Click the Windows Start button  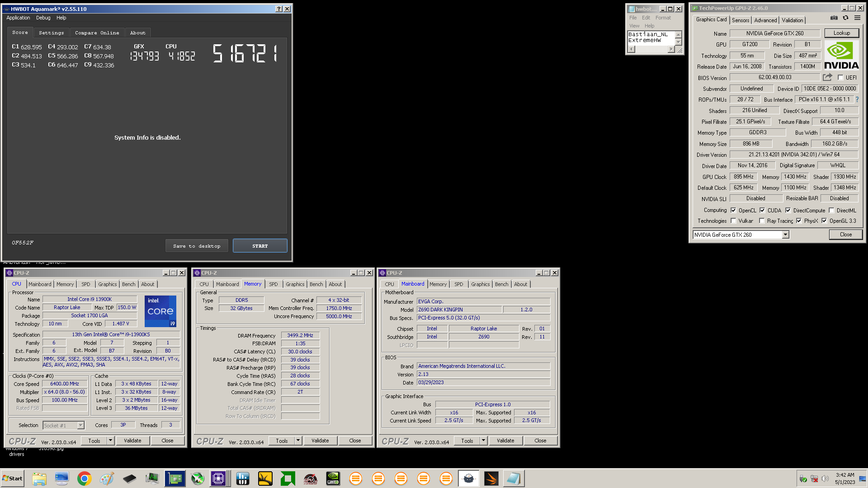pos(13,479)
